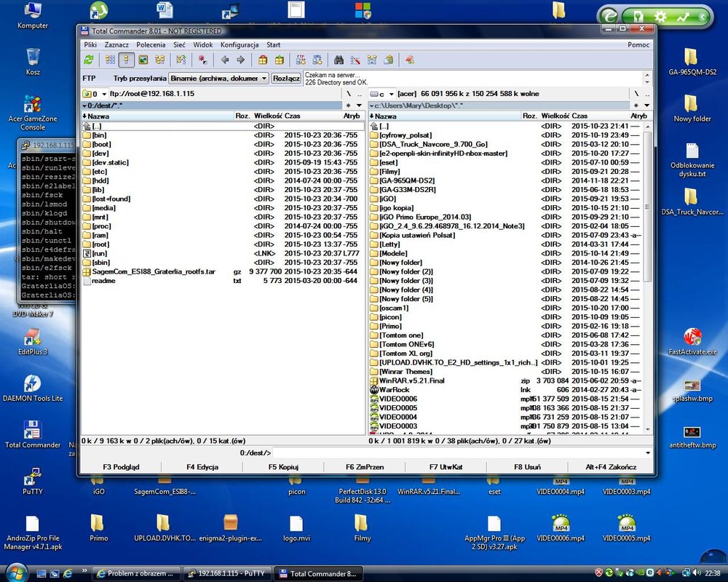The image size is (728, 582).
Task: Click the URL new FTP connection icon
Action: click(x=317, y=60)
